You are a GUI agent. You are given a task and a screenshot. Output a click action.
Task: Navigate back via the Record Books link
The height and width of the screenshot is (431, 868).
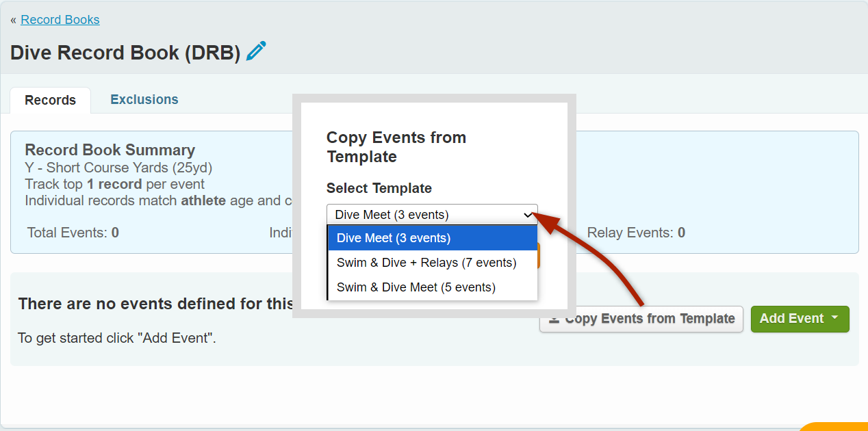pyautogui.click(x=60, y=19)
